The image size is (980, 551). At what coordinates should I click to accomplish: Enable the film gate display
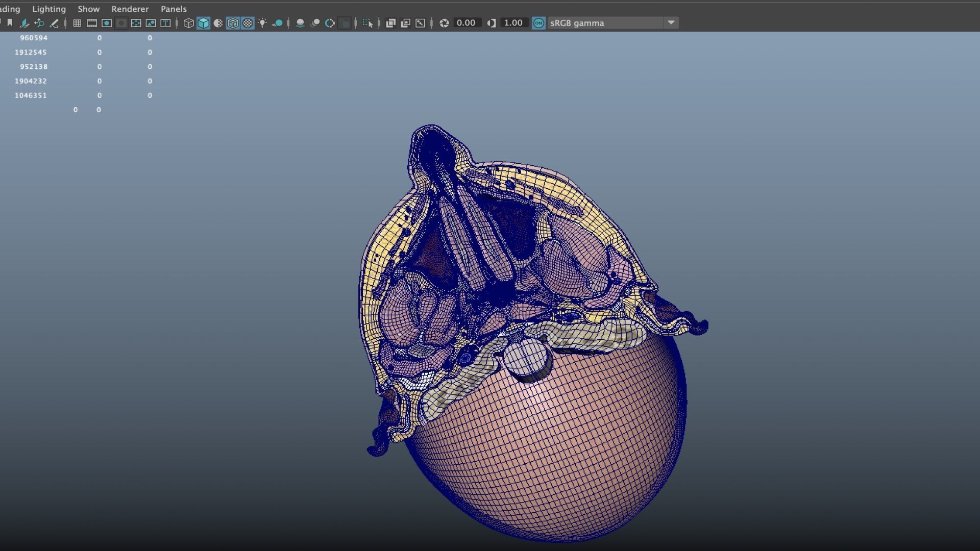click(x=92, y=22)
